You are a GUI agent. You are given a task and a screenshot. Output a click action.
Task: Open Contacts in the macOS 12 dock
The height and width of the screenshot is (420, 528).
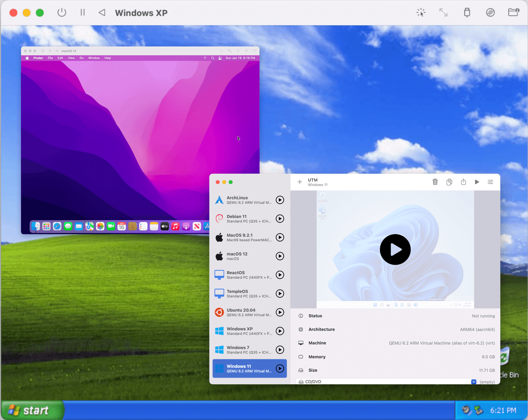(132, 226)
